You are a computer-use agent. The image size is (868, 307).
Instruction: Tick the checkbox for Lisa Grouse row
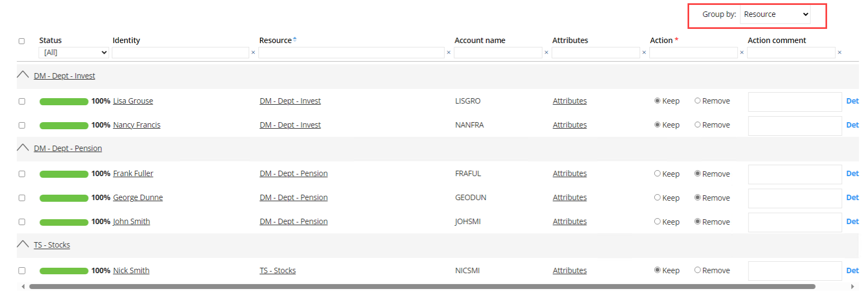click(x=22, y=101)
